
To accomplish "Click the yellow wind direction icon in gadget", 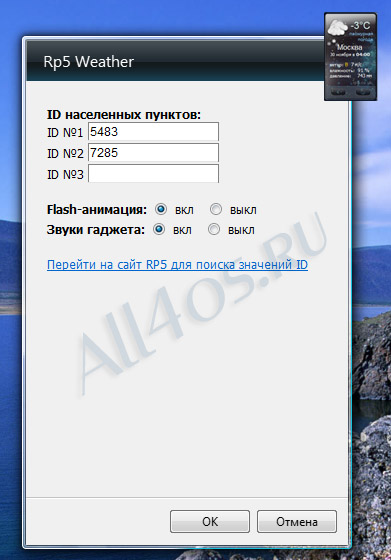I will pos(346,65).
